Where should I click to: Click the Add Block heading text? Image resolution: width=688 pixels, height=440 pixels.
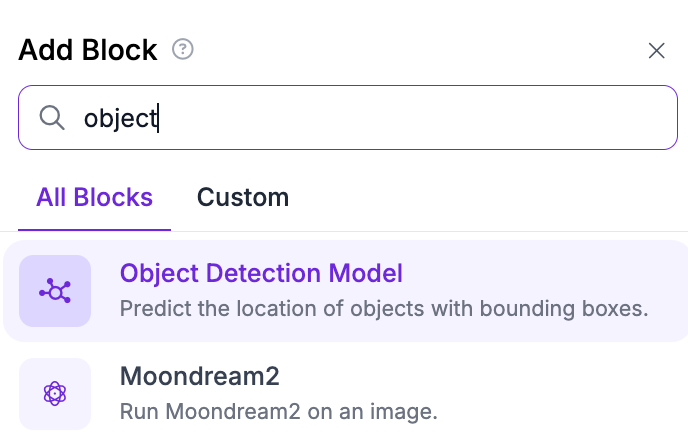(x=88, y=50)
